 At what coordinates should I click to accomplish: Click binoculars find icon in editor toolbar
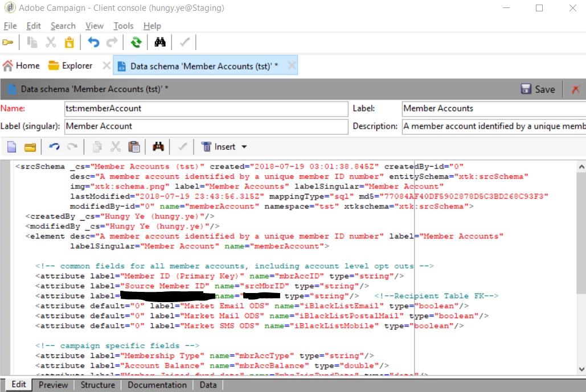158,147
